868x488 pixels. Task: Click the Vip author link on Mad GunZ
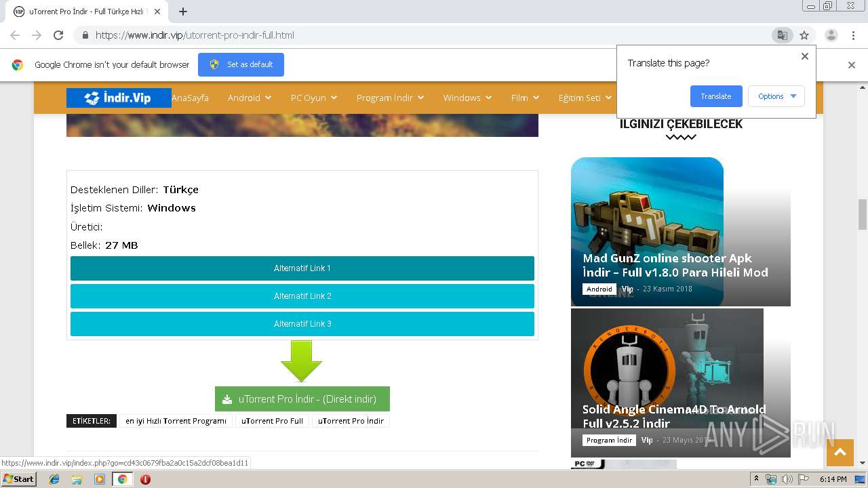(x=627, y=289)
